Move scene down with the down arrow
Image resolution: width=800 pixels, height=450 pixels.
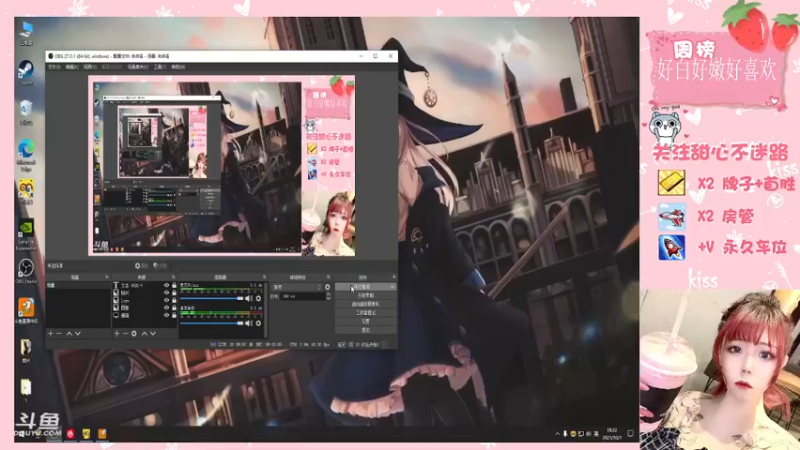(78, 334)
